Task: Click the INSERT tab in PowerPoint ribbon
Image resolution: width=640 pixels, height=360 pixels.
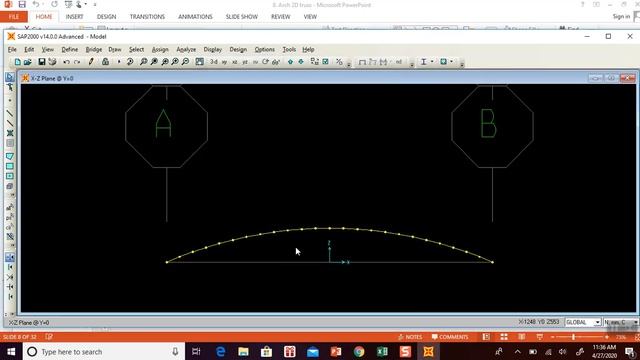Action: [74, 17]
